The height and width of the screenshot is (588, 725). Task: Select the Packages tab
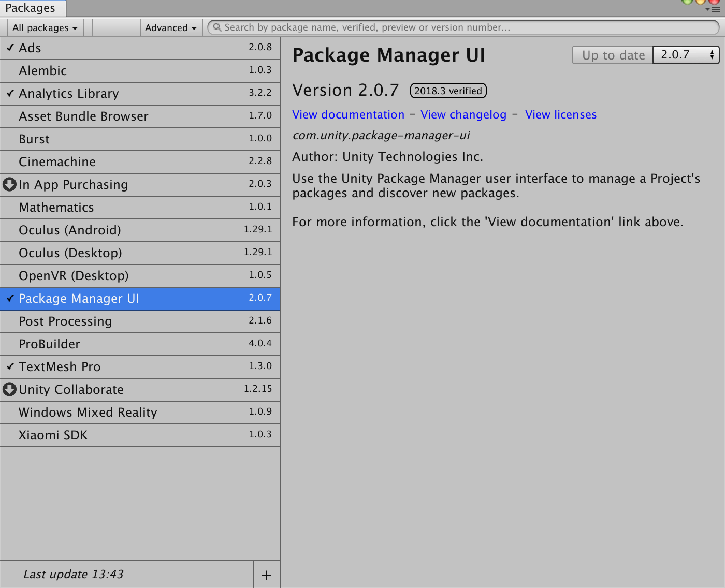pyautogui.click(x=31, y=8)
